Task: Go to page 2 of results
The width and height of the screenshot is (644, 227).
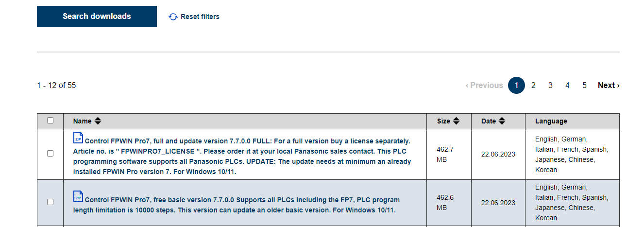Action: point(533,86)
